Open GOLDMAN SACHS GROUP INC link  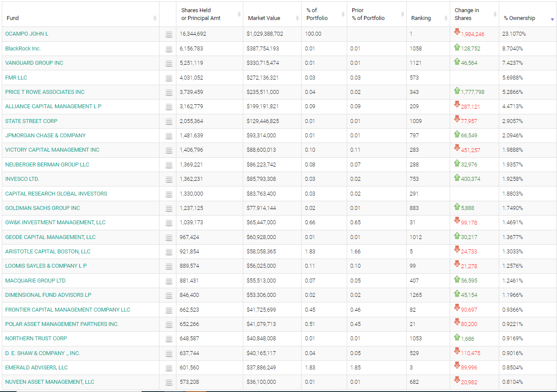click(43, 208)
